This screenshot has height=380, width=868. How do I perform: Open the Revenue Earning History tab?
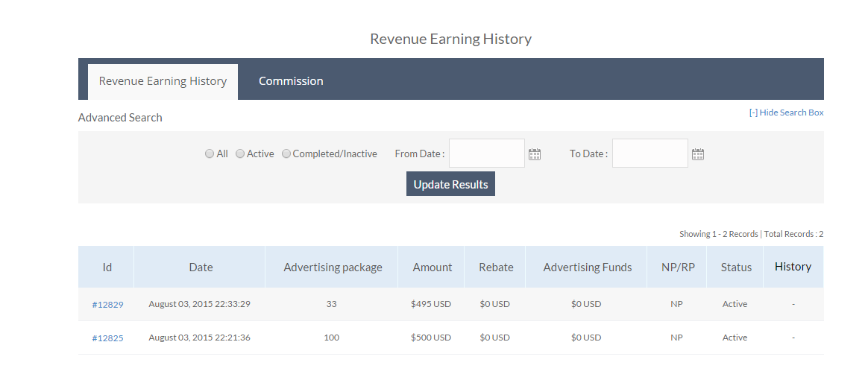163,81
